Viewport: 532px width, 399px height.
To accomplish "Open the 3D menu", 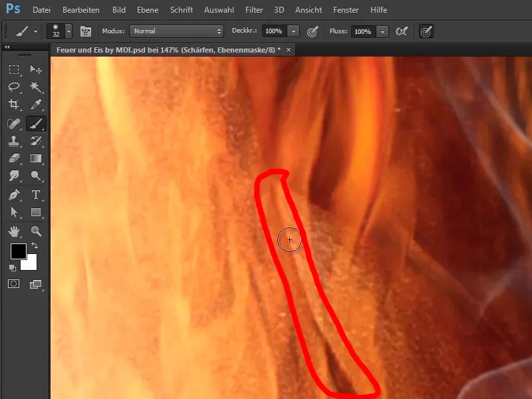I will pos(279,10).
